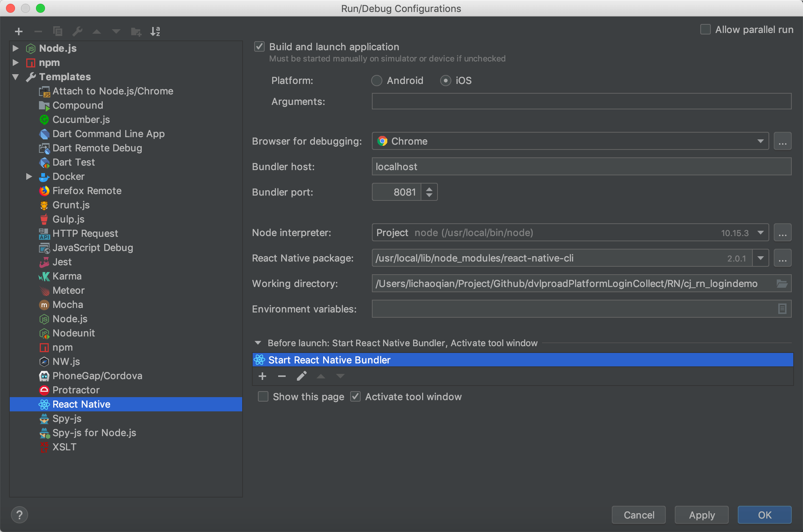This screenshot has width=803, height=532.
Task: Click the pencil edit before-launch task icon
Action: click(x=301, y=376)
